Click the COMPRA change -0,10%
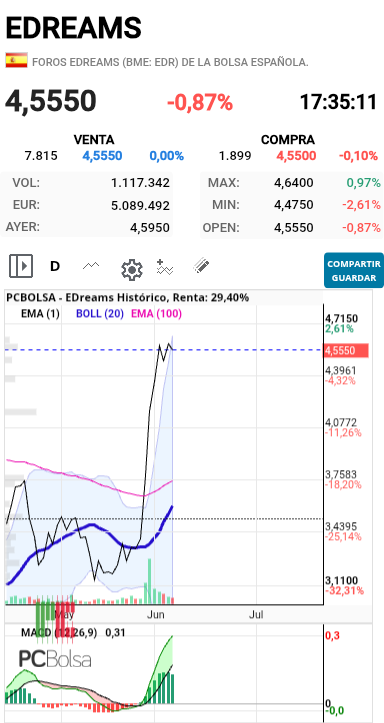 coord(358,156)
